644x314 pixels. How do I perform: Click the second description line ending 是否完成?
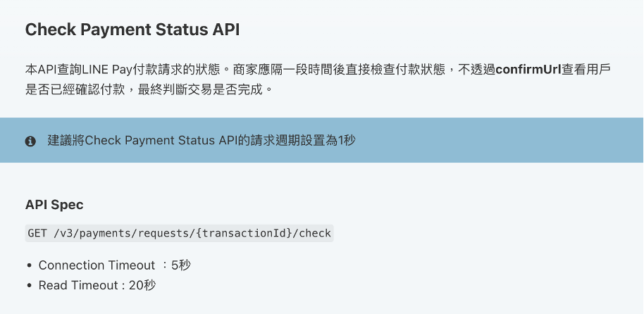click(x=149, y=89)
